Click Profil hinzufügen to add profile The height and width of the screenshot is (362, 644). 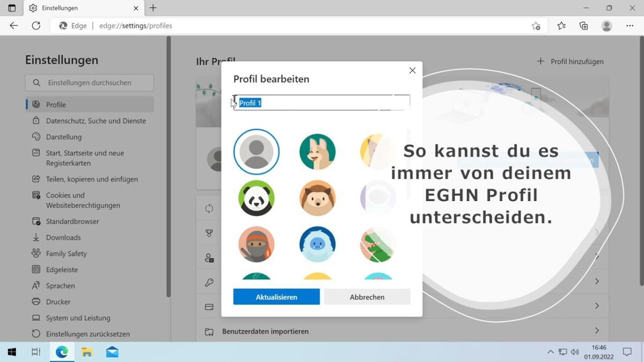click(x=570, y=62)
